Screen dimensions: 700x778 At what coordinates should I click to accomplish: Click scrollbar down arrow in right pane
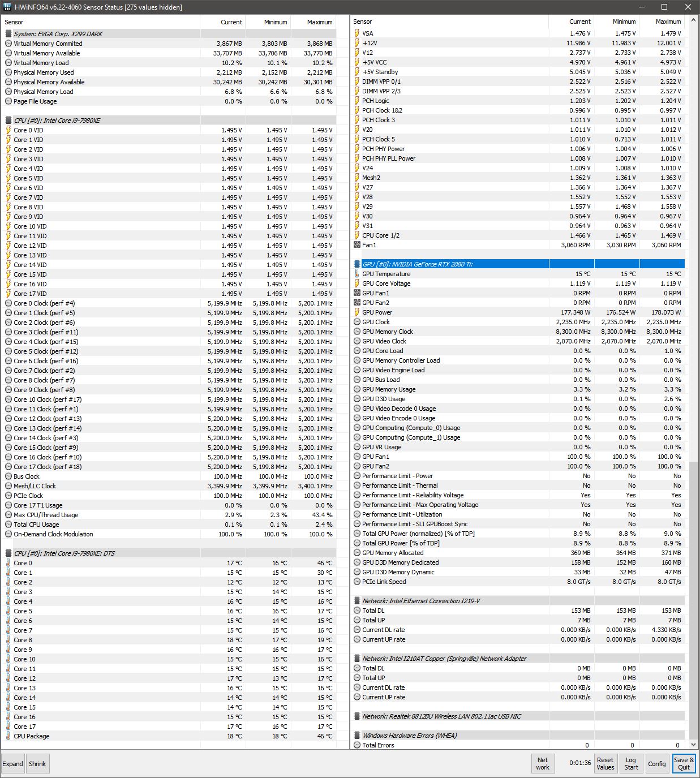pos(694,745)
